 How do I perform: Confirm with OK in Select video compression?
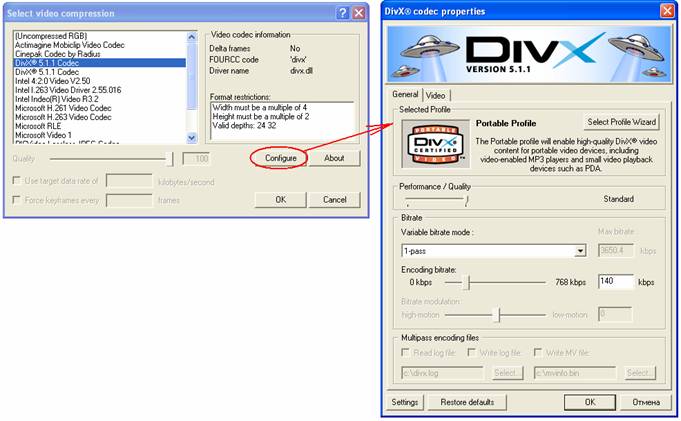click(x=281, y=199)
